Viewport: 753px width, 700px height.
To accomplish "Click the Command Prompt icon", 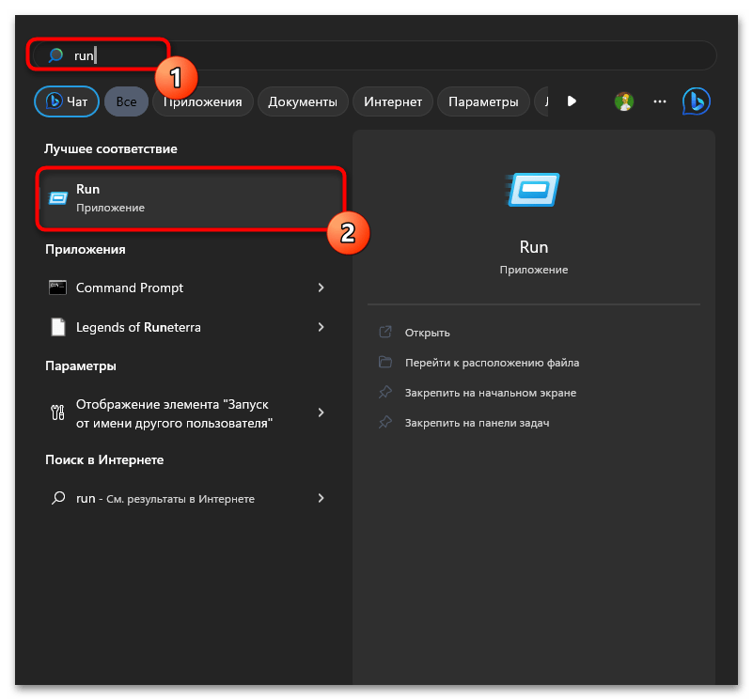I will click(x=58, y=288).
